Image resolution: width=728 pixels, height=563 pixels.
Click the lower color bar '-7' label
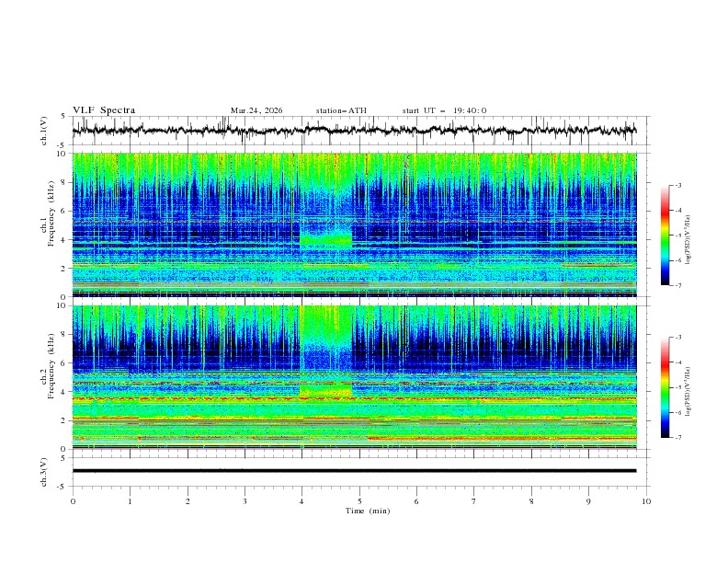coord(677,437)
